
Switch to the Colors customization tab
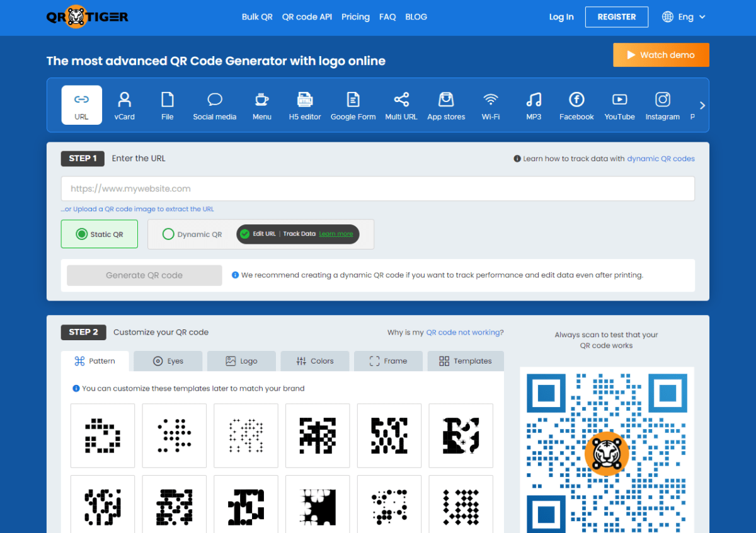click(x=315, y=360)
